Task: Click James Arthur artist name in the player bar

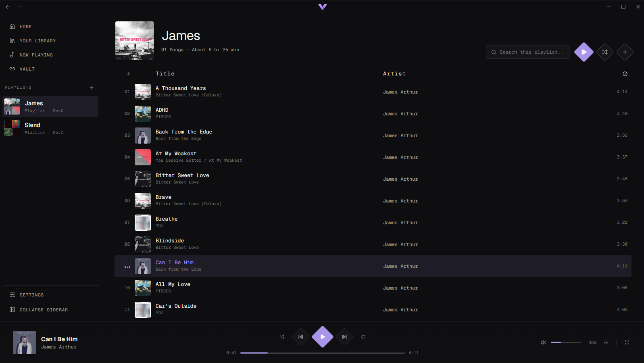Action: (59, 347)
